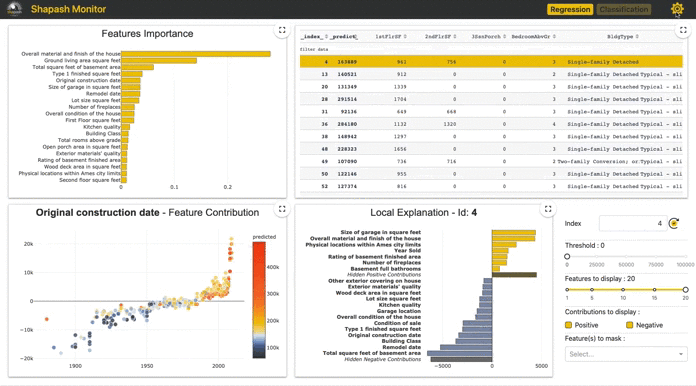696x386 pixels.
Task: Sort by BldgType column arrows
Action: tap(637, 36)
